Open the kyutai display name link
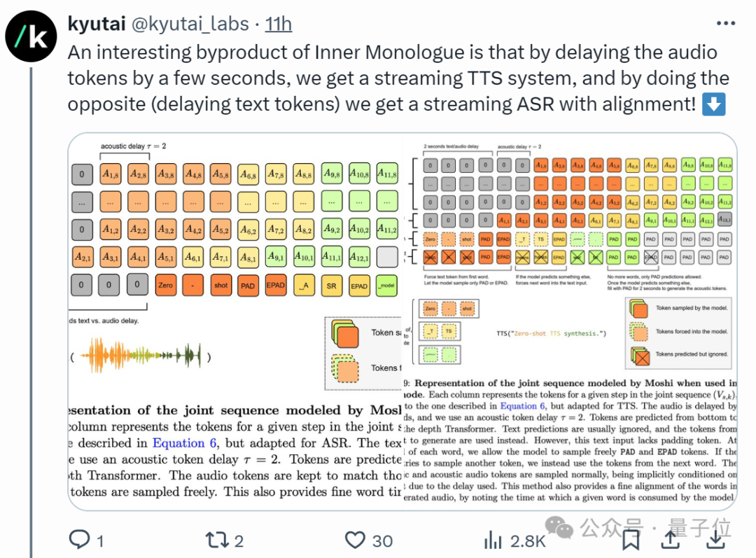This screenshot has width=756, height=558. (x=97, y=23)
